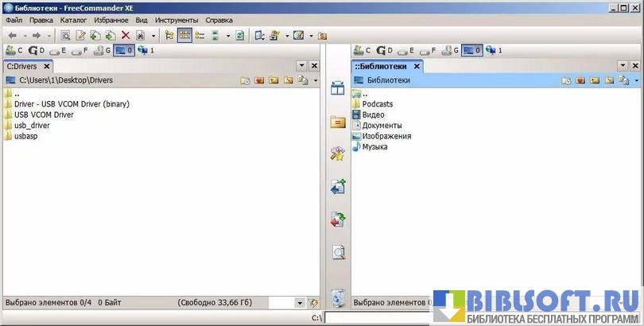
Task: Expand the filter dropdown in left status bar
Action: point(299,303)
